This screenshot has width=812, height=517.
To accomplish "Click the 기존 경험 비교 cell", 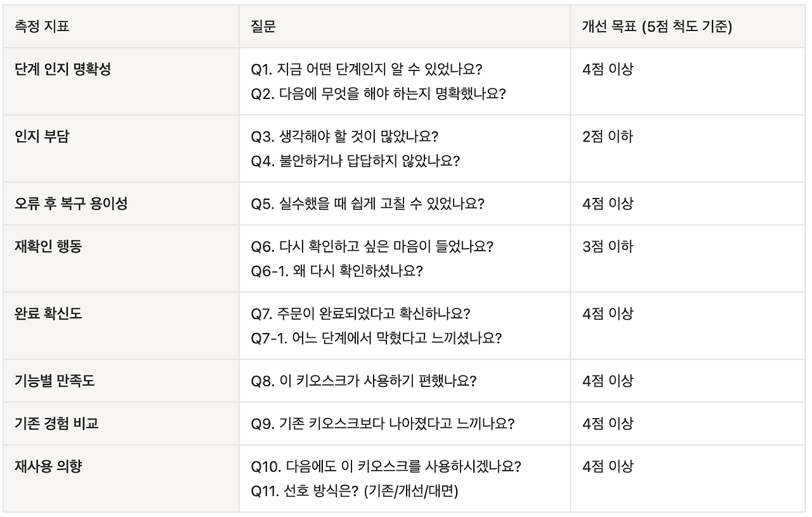I will [56, 423].
